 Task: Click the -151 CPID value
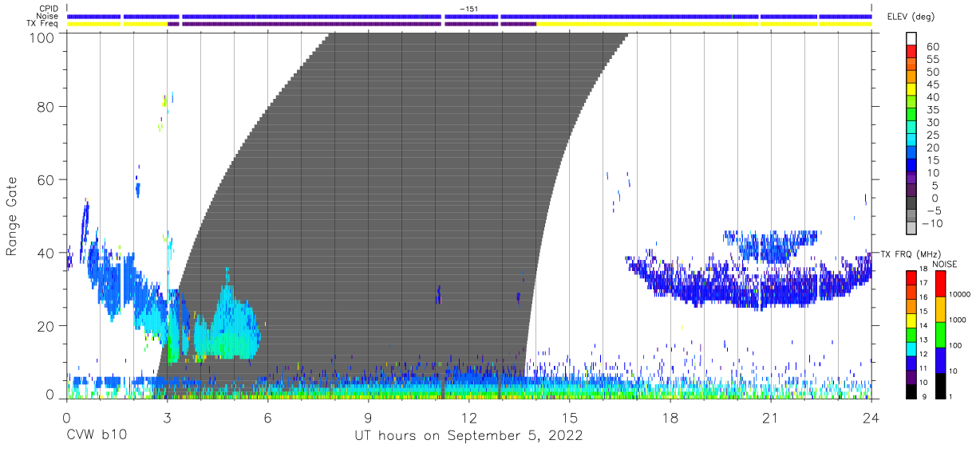pos(468,9)
